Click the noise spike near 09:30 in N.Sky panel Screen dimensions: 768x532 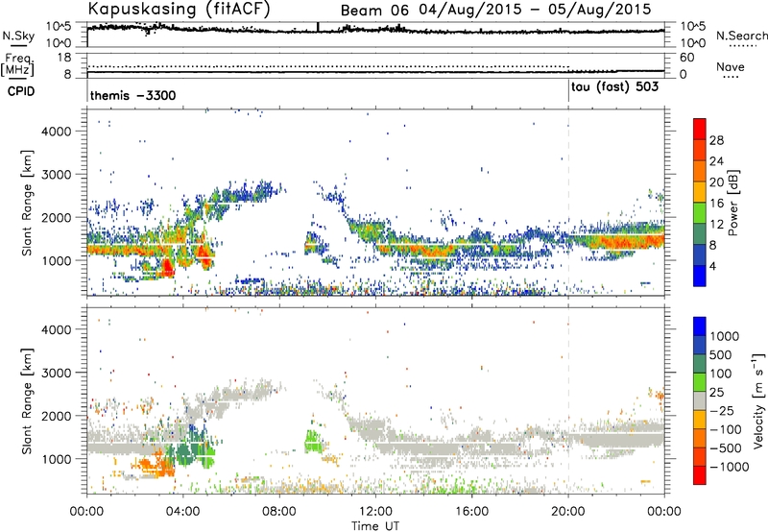point(318,27)
